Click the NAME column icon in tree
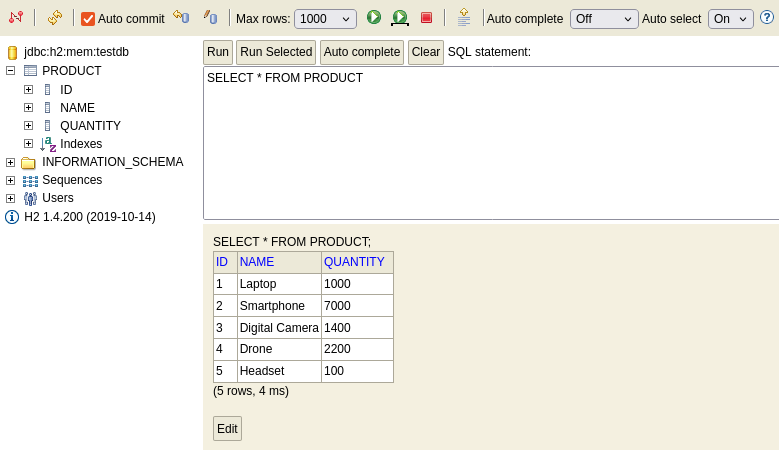779x450 pixels. (48, 107)
